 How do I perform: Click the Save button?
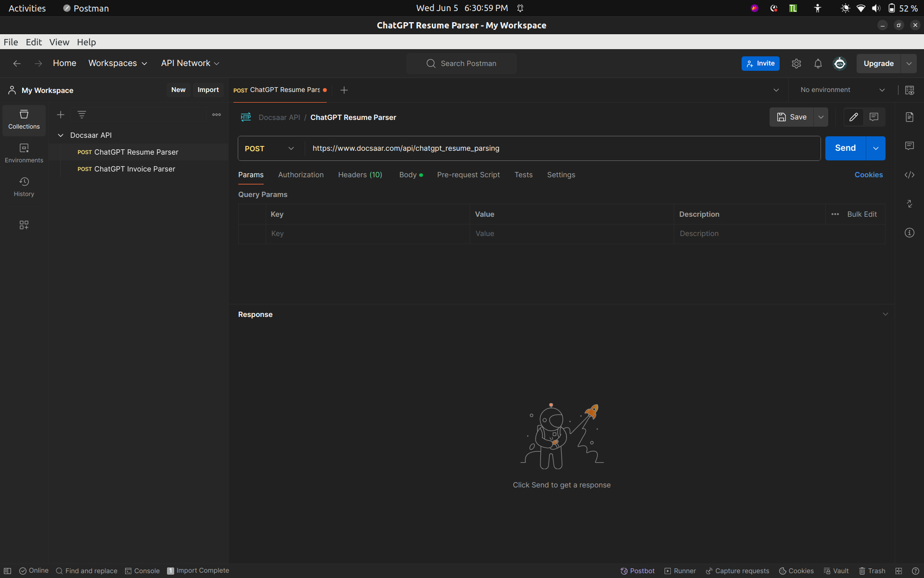pos(792,117)
